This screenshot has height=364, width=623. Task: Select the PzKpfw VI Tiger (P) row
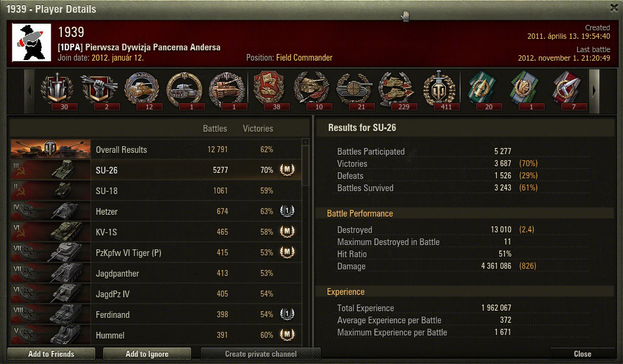tap(156, 252)
